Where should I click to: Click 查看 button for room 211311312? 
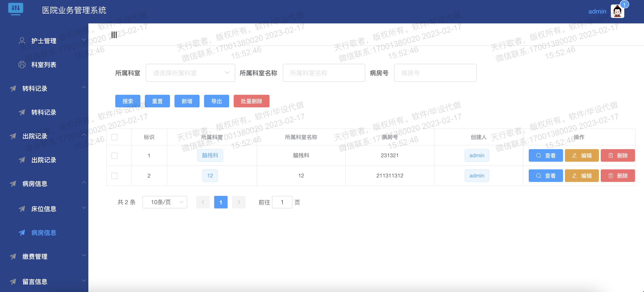coord(546,176)
